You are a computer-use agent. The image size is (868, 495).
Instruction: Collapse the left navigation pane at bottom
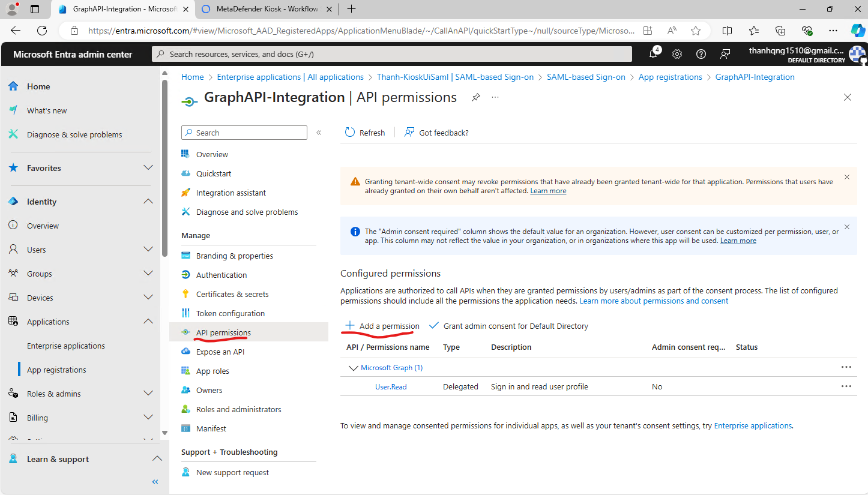155,482
